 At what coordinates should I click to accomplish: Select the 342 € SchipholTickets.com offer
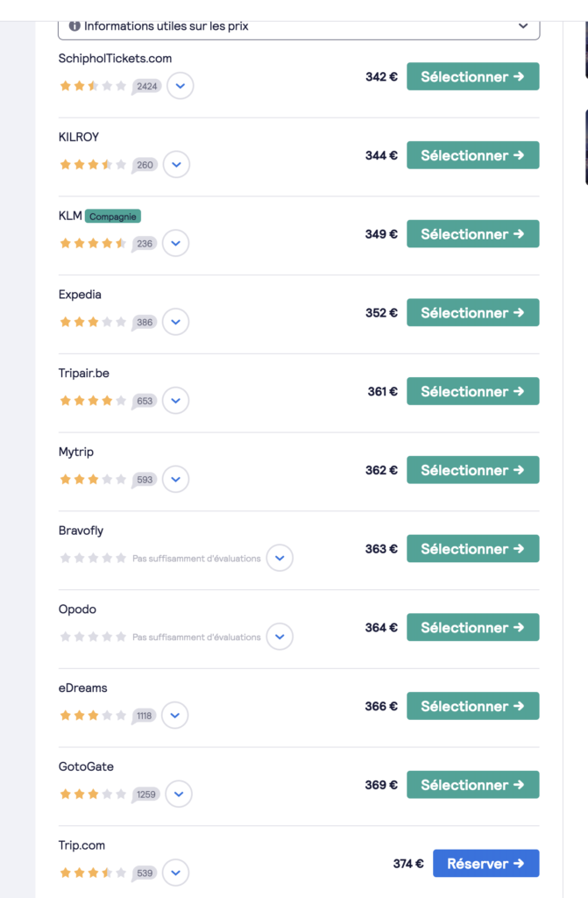coord(473,77)
